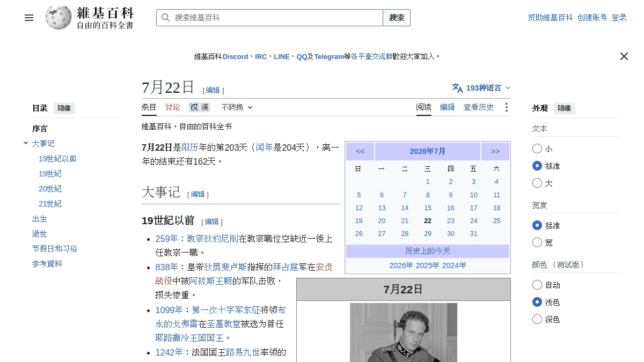Viewport: 644px width, 362px height.
Task: Open the 闰年 link in intro
Action: (265, 147)
